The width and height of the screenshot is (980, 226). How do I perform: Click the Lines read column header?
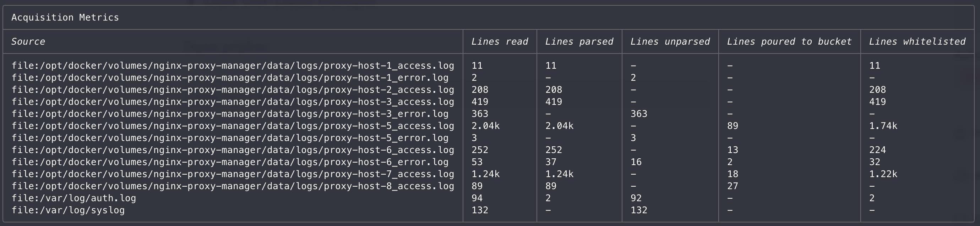coord(499,42)
